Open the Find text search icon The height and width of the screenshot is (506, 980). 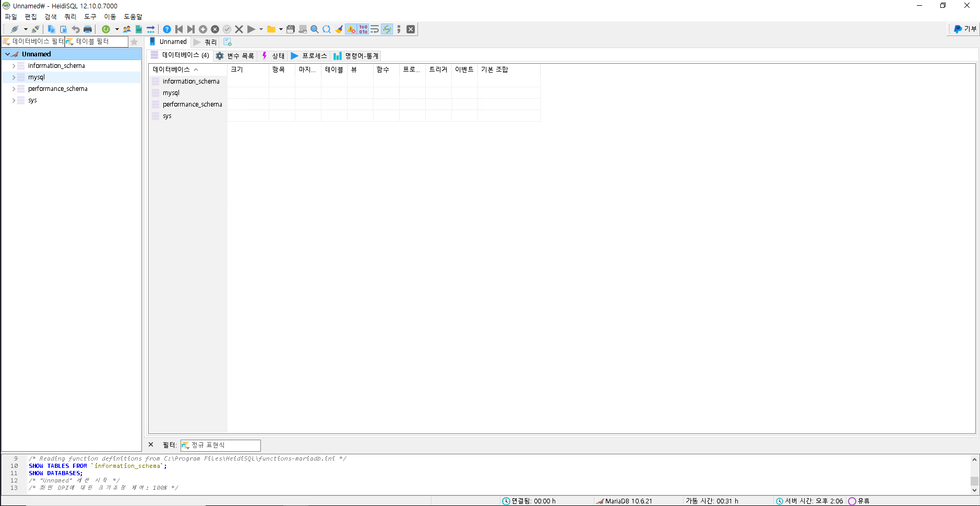click(314, 29)
